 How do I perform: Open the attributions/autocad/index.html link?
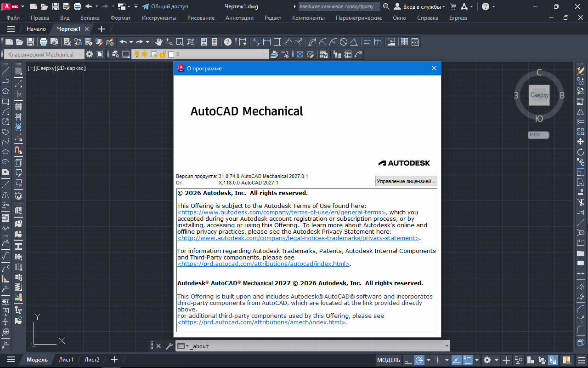(x=264, y=264)
